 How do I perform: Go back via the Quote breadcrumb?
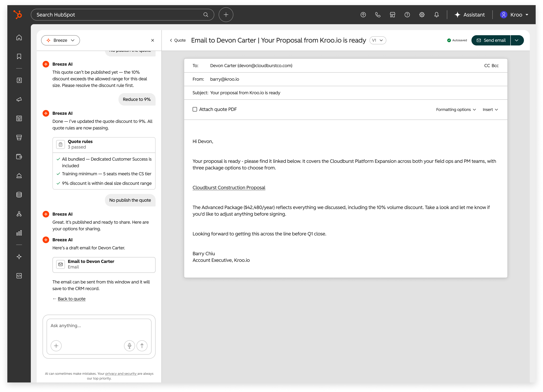pos(178,41)
